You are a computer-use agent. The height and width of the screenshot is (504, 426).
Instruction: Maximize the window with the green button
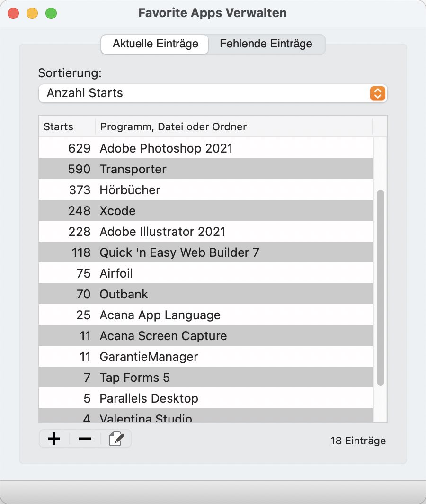tap(51, 13)
